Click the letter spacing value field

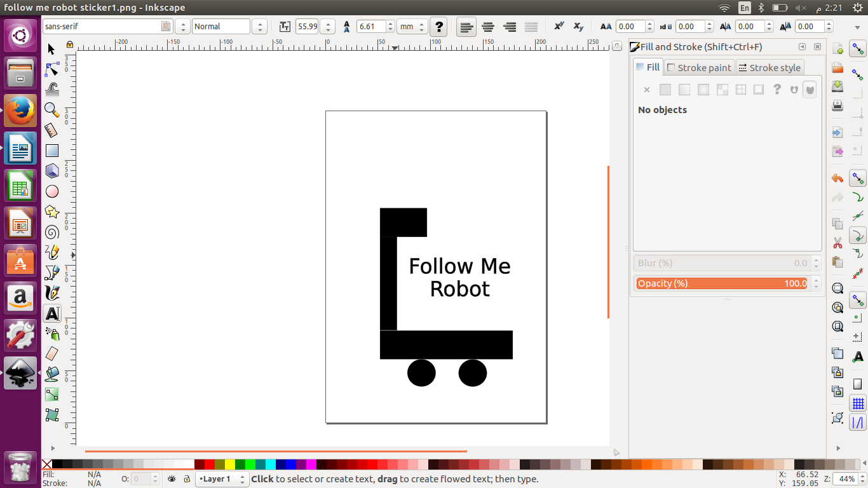click(x=631, y=27)
